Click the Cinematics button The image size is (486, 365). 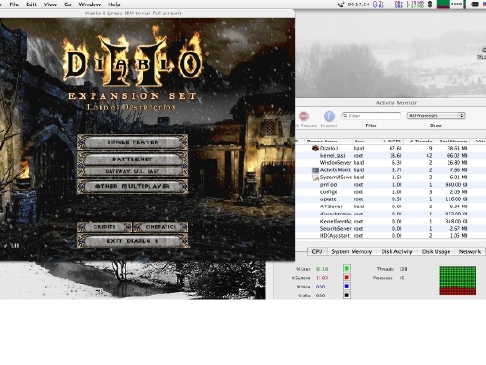pyautogui.click(x=161, y=227)
